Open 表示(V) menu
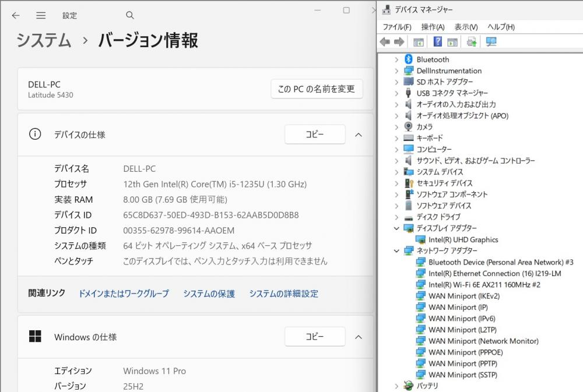Image resolution: width=583 pixels, height=392 pixels. click(466, 27)
